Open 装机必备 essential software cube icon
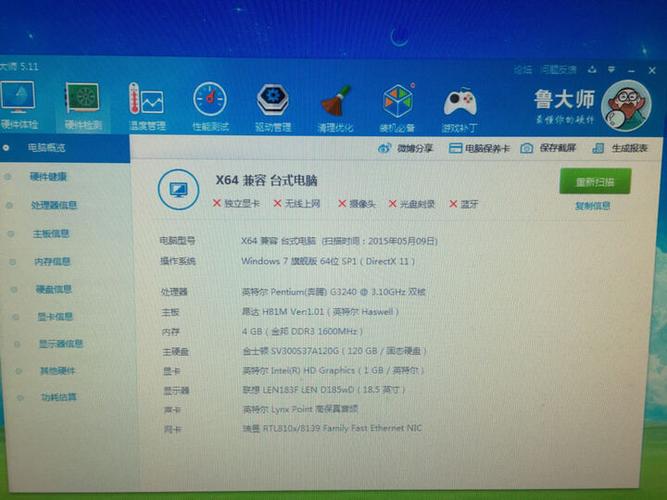 pyautogui.click(x=399, y=101)
